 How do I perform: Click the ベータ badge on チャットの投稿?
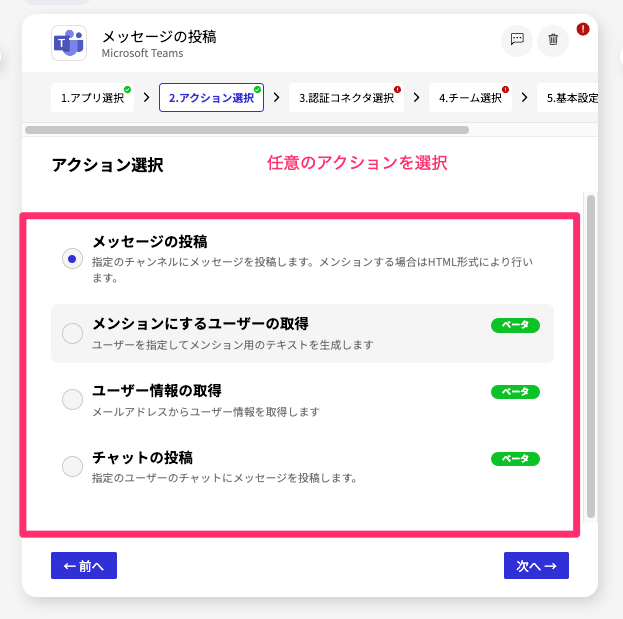click(x=515, y=459)
